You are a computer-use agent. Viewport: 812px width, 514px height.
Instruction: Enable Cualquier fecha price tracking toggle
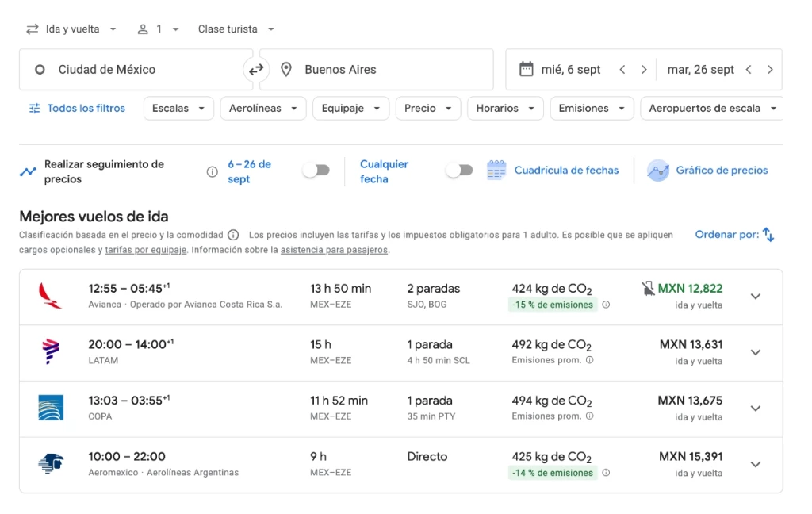point(458,171)
